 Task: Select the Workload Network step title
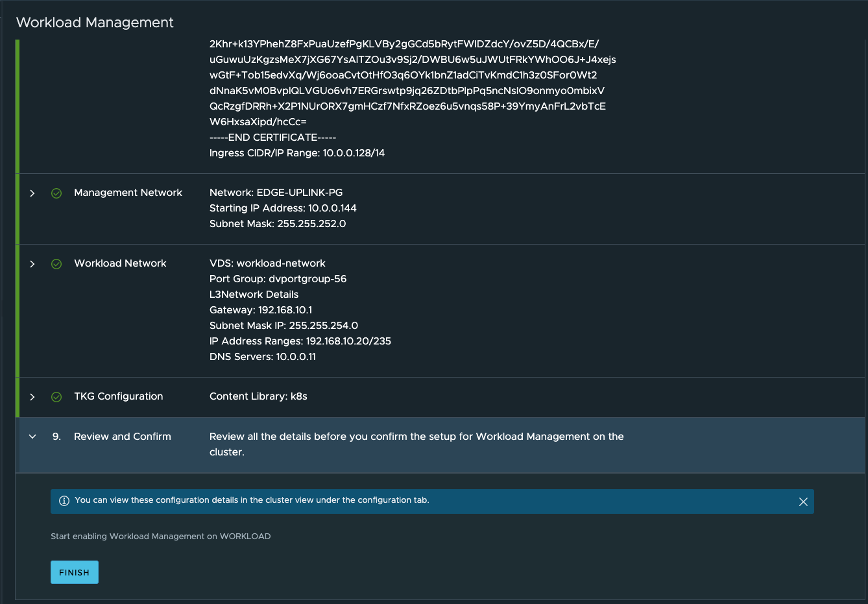click(x=120, y=263)
